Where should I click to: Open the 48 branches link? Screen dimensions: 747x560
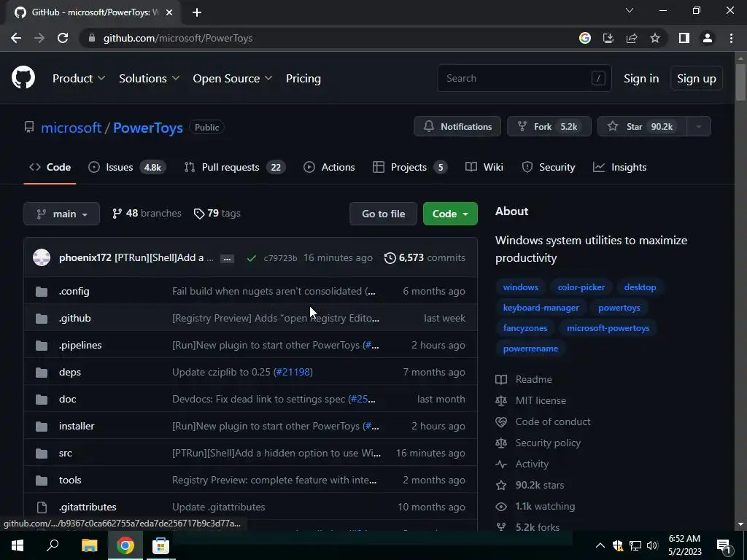tap(147, 214)
